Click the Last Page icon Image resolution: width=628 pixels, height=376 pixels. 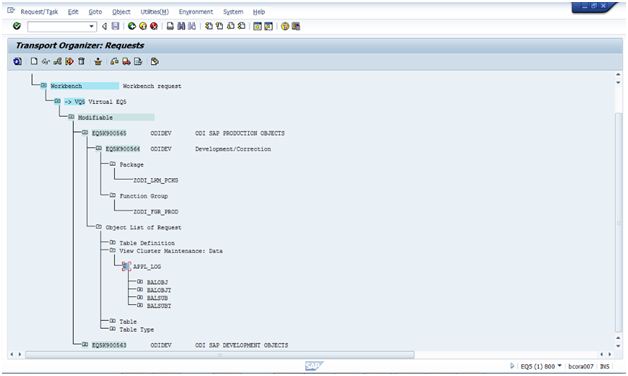coord(242,26)
